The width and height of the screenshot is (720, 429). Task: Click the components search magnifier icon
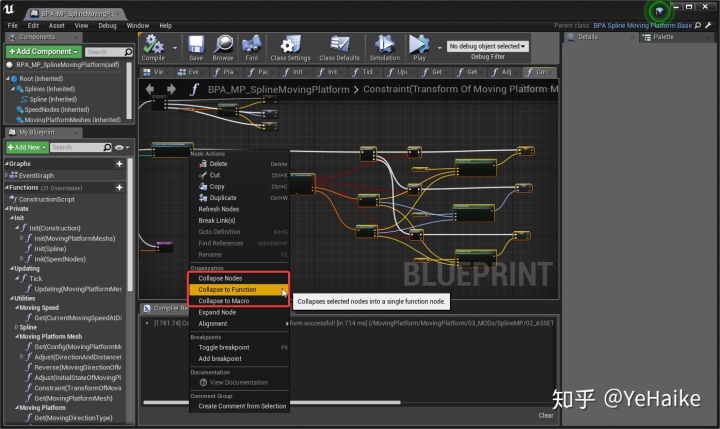pyautogui.click(x=128, y=52)
